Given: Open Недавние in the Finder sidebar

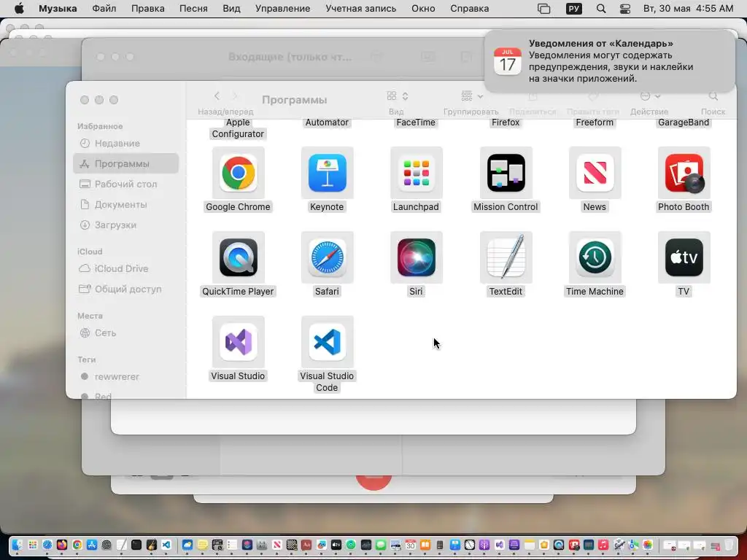Looking at the screenshot, I should pyautogui.click(x=125, y=144).
